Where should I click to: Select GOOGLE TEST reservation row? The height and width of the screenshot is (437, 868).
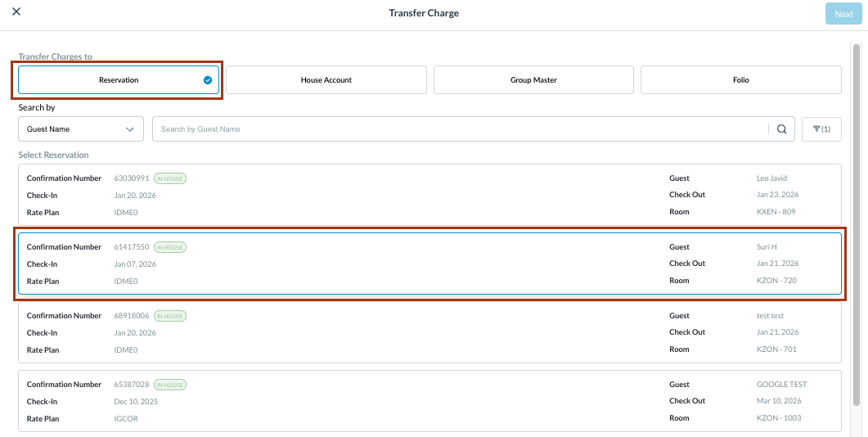pos(430,401)
